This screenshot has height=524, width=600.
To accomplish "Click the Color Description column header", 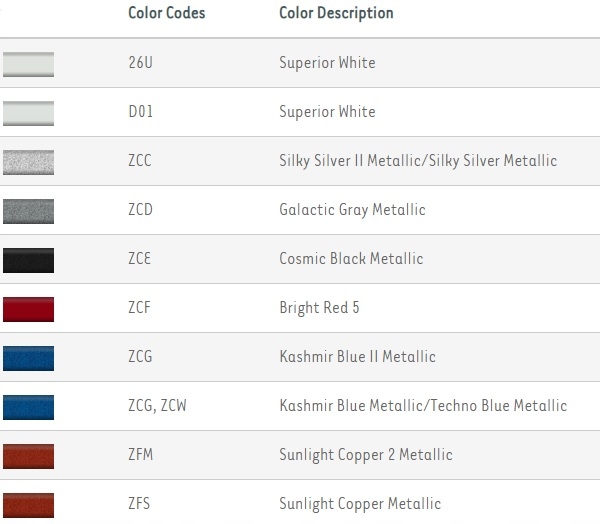I will pos(336,14).
